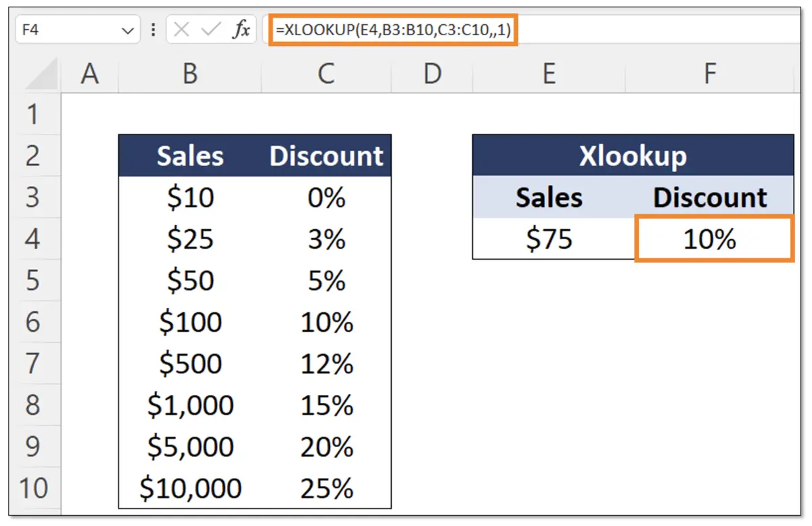Select cell F4 showing the 10% result

[709, 239]
